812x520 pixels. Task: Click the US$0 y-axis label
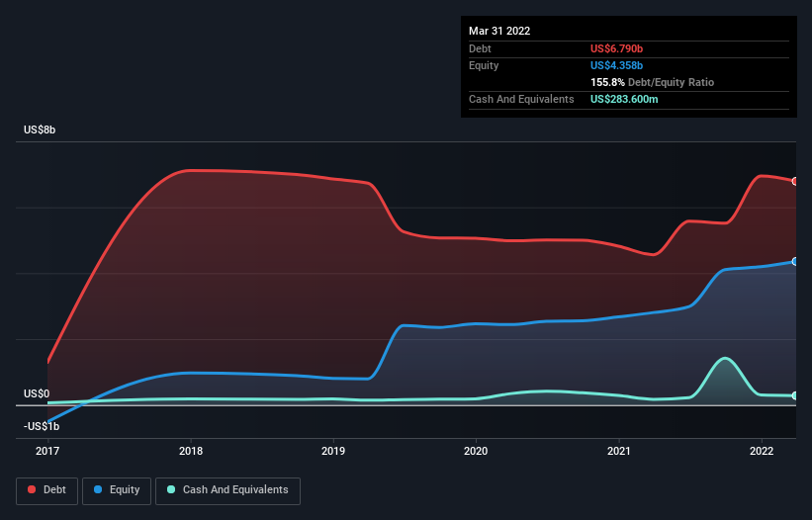(x=37, y=393)
